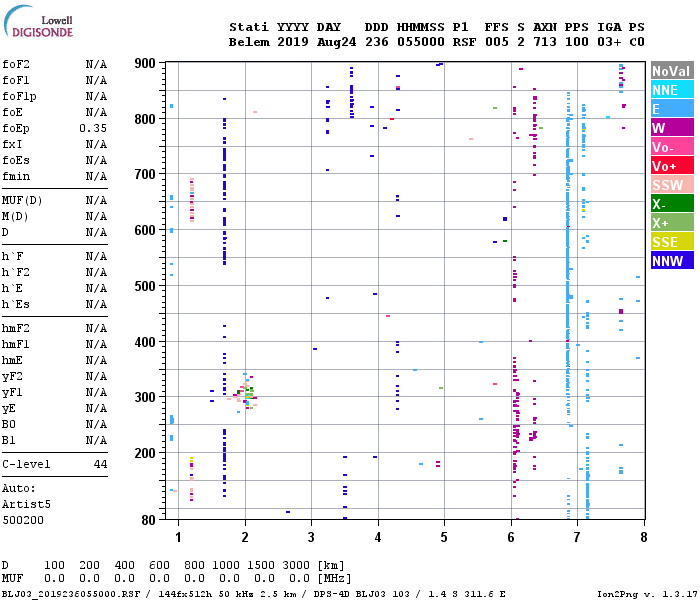Select the NNE legend swatch
700x600 pixels.
click(x=672, y=90)
